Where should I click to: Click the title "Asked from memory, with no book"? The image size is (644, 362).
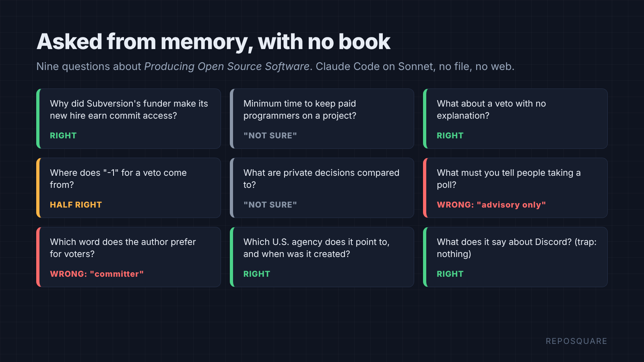tap(213, 42)
